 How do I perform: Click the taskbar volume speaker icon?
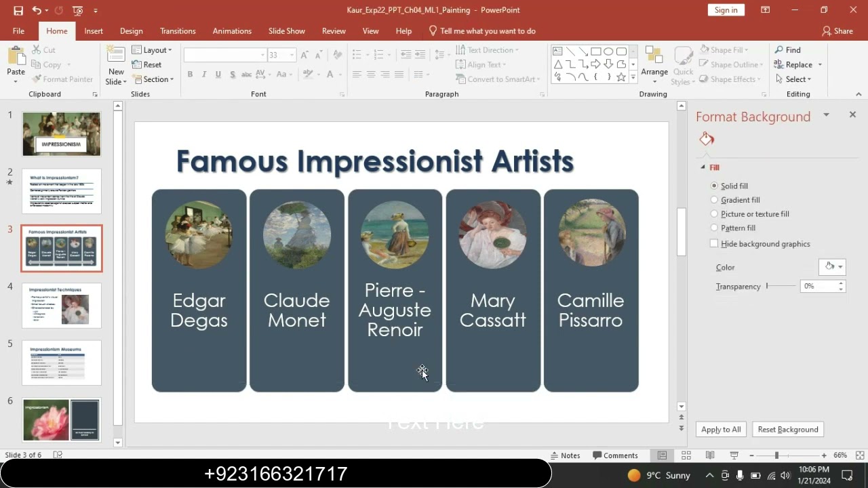point(785,475)
